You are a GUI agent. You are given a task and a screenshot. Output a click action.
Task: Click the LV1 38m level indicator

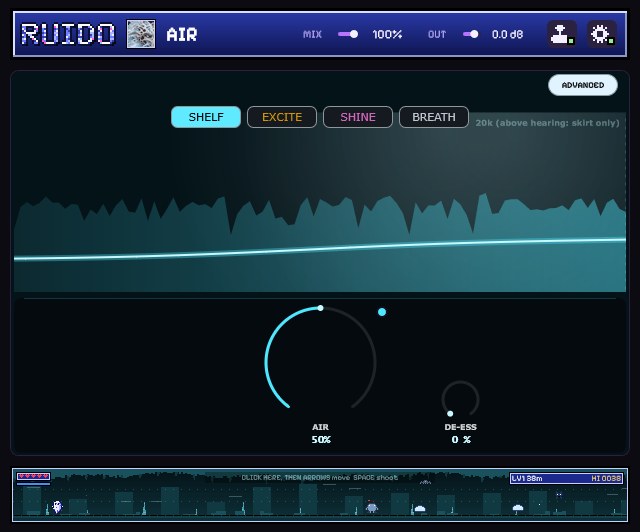pyautogui.click(x=527, y=479)
